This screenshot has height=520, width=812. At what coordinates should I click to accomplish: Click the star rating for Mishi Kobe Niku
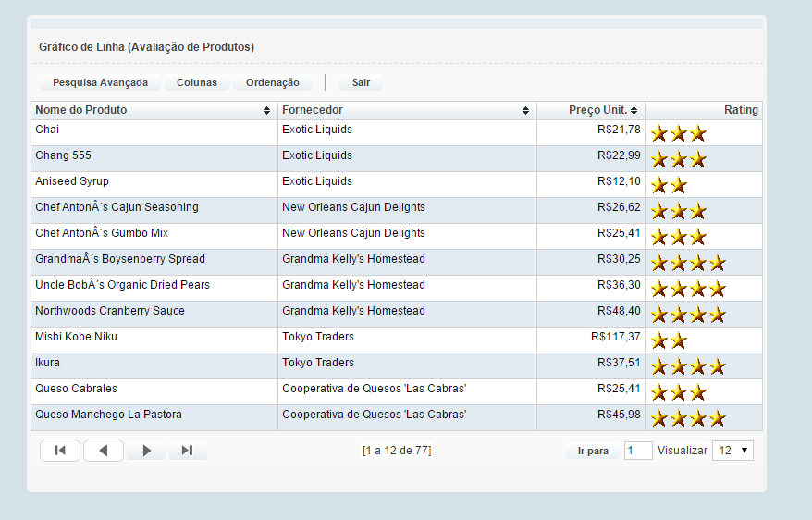pyautogui.click(x=669, y=340)
